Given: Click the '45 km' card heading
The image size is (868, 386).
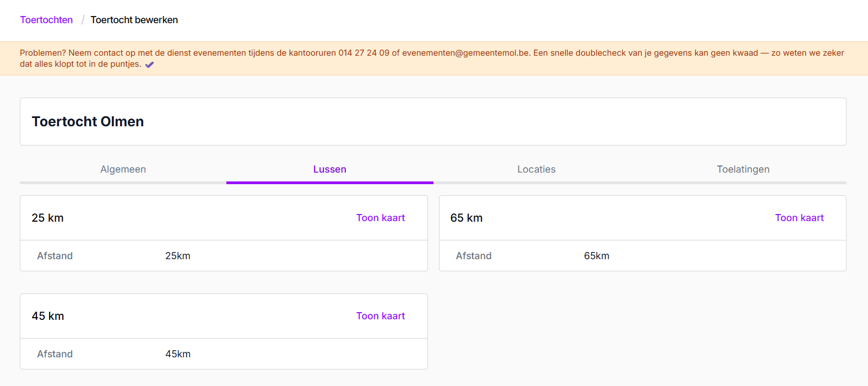Looking at the screenshot, I should [47, 316].
